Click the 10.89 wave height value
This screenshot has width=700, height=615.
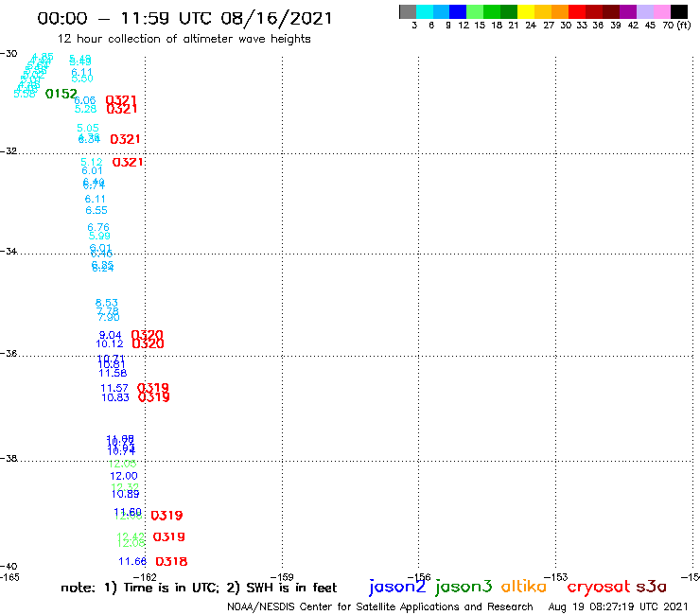[126, 494]
